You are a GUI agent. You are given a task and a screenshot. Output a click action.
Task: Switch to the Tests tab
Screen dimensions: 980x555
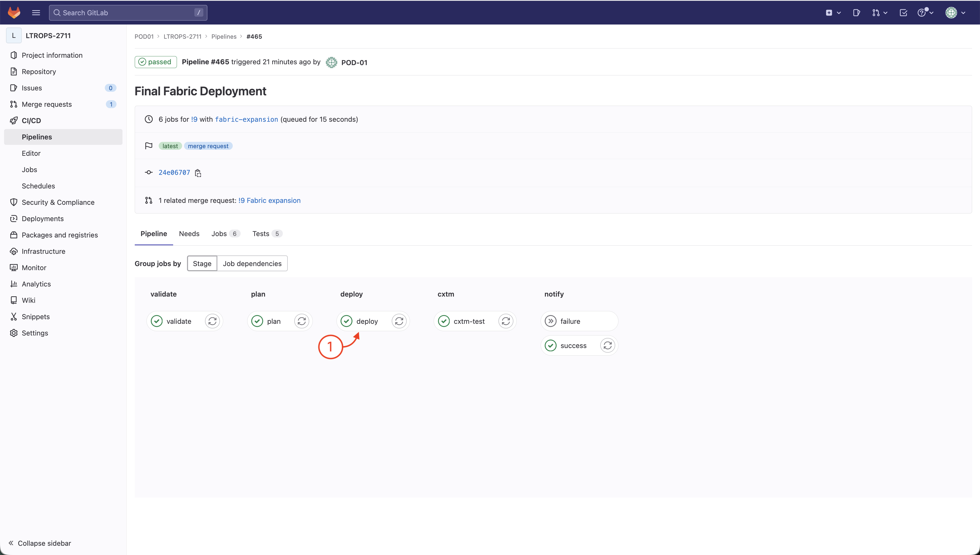click(x=261, y=234)
